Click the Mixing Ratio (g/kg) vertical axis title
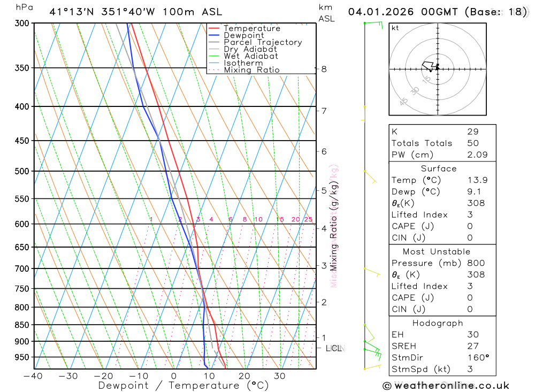 click(333, 226)
